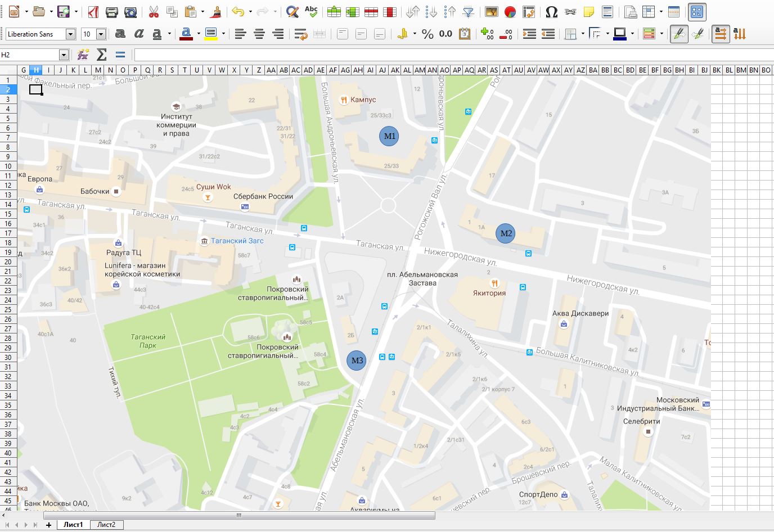Click the Sum (sigma) icon
The image size is (774, 532).
(x=101, y=55)
